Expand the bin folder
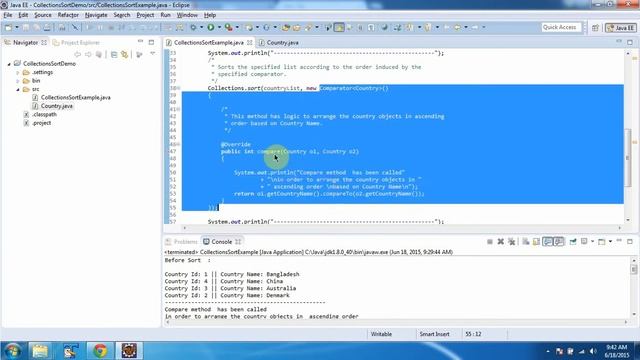The height and width of the screenshot is (360, 640). [18, 81]
